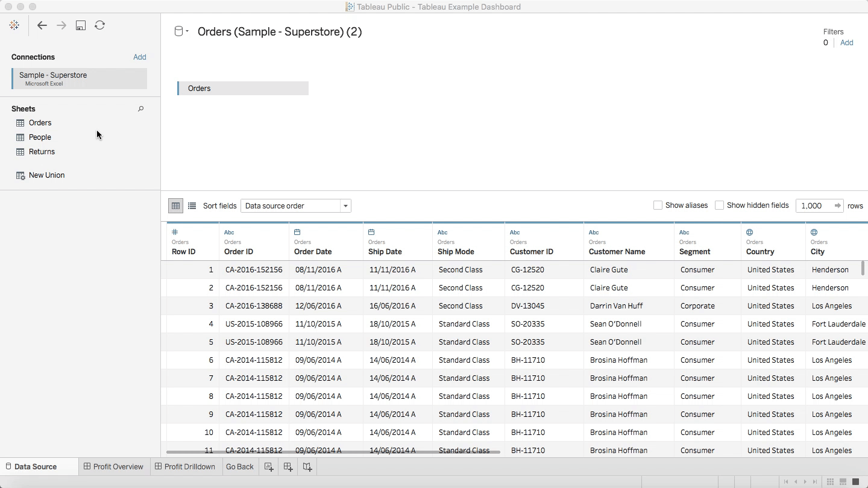868x488 pixels.
Task: Click the horizontal scrollbar of the data grid
Action: 333,452
